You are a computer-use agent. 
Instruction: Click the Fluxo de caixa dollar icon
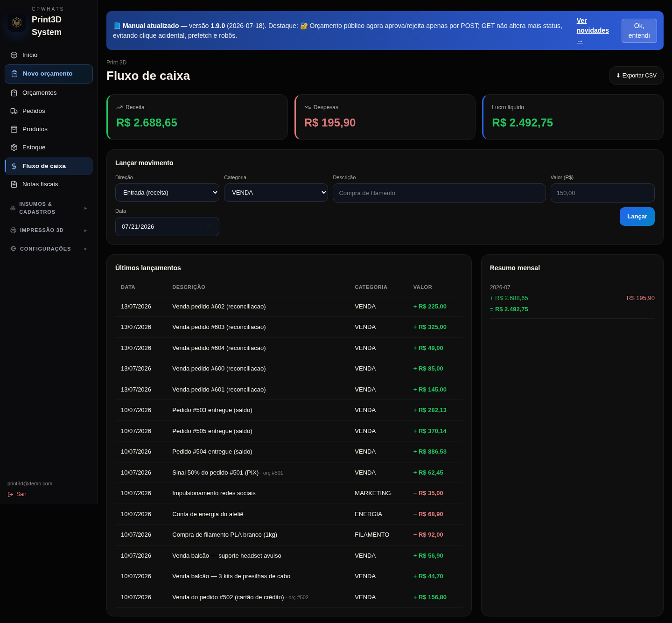click(14, 166)
